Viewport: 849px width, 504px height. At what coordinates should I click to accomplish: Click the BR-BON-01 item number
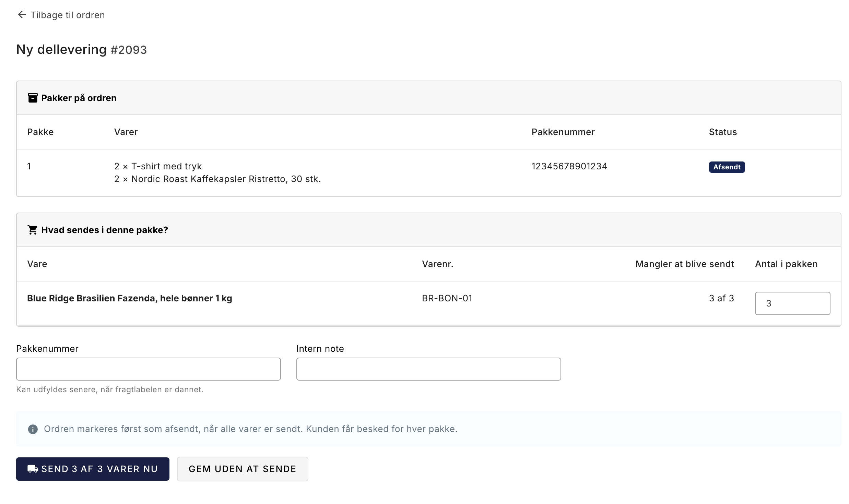(447, 298)
